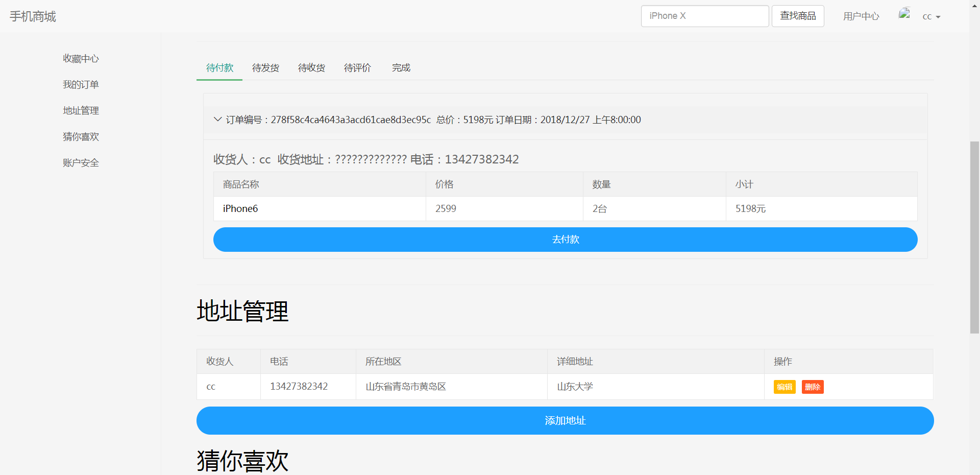Open the cc account dropdown
Viewport: 980px width, 475px height.
[932, 16]
